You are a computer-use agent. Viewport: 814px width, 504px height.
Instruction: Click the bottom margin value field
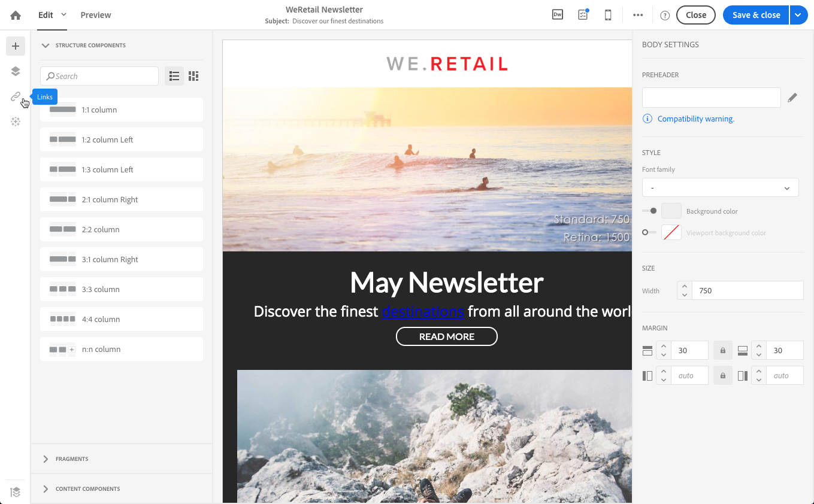click(x=785, y=350)
